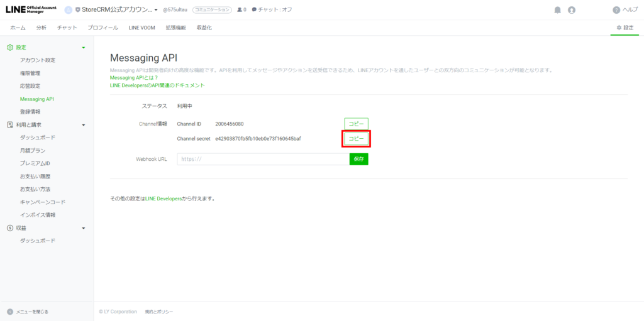Image resolution: width=644 pixels, height=321 pixels.
Task: Collapse the 設定 sidebar section
Action: click(84, 48)
